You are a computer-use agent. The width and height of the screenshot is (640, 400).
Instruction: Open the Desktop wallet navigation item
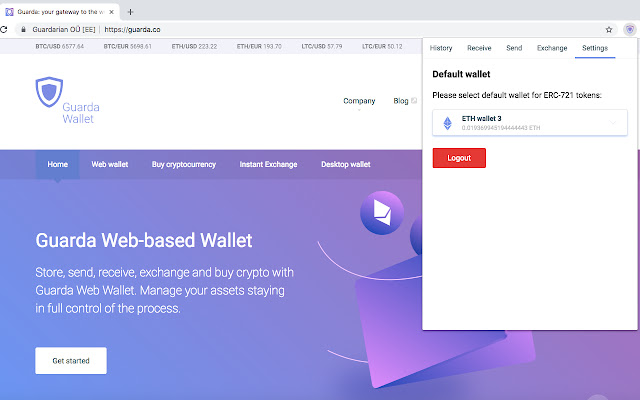point(346,164)
